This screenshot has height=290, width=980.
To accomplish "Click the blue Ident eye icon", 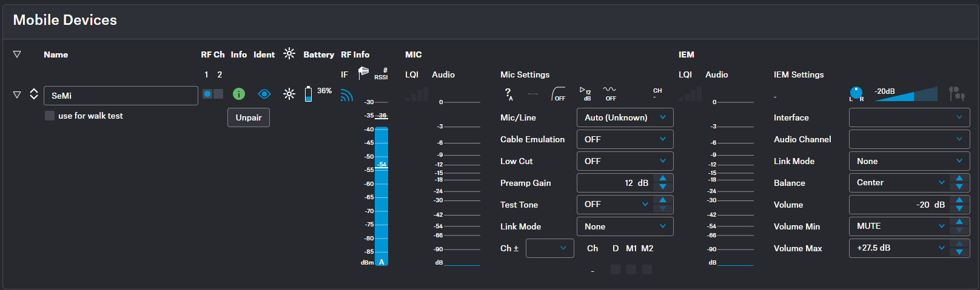I will click(x=264, y=94).
